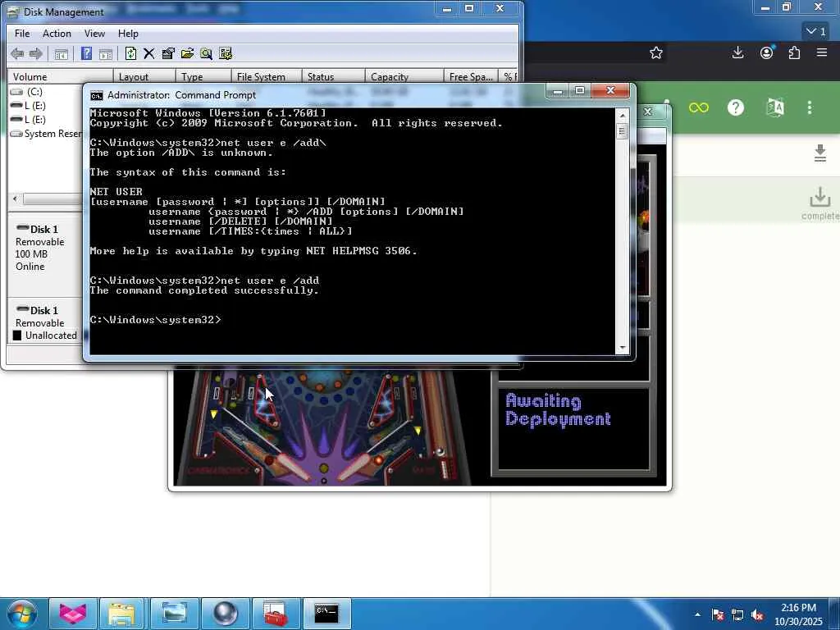Screen dimensions: 840x630
Task: Open the red toolbox taskbar icon
Action: pos(276,614)
